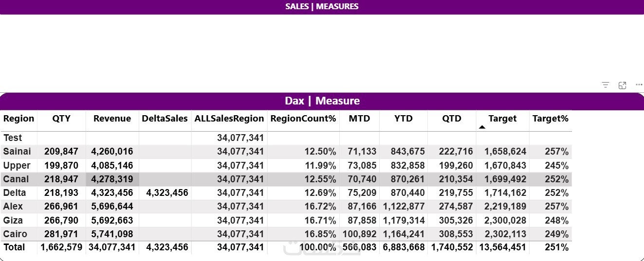Sort by the QTY column header
644x261 pixels.
[61, 119]
